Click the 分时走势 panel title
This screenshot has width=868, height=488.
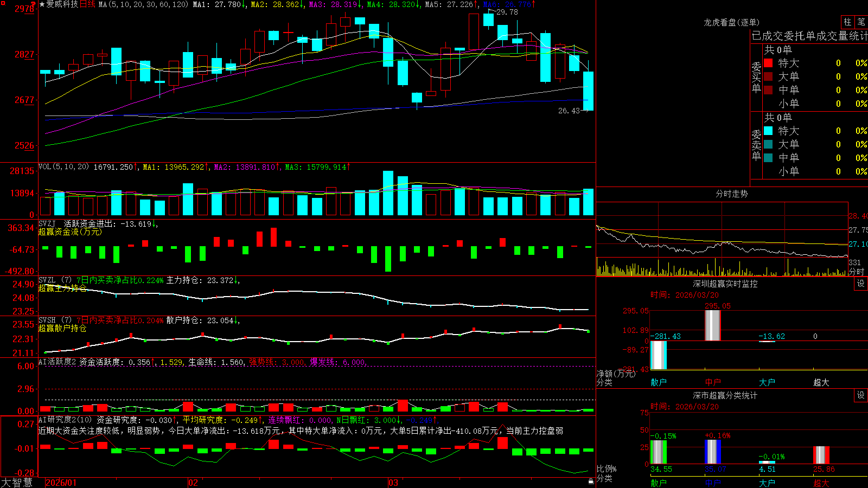coord(731,194)
